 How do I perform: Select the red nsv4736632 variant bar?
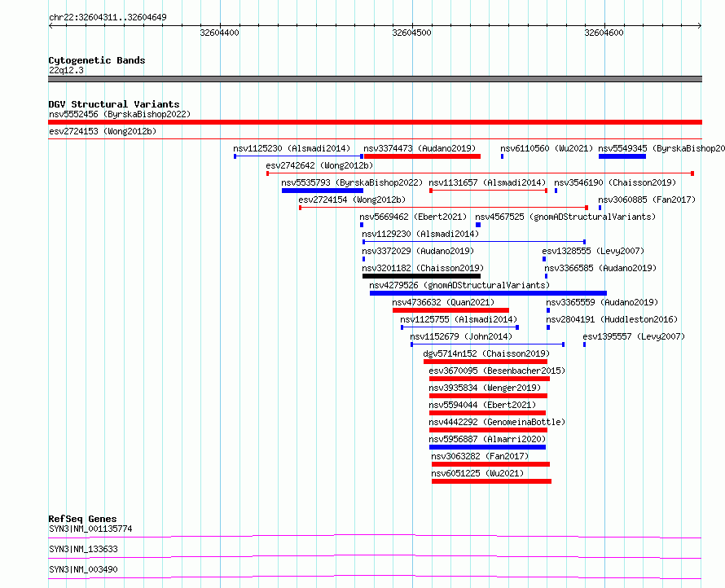coord(450,310)
